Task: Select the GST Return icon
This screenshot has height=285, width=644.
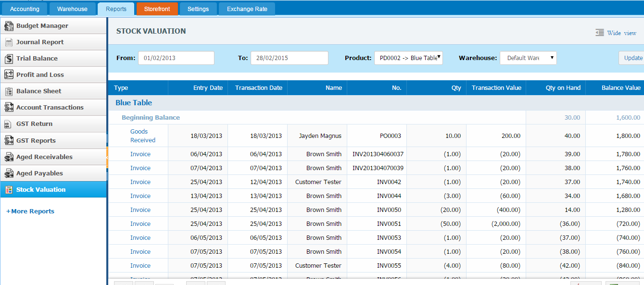Action: (9, 124)
